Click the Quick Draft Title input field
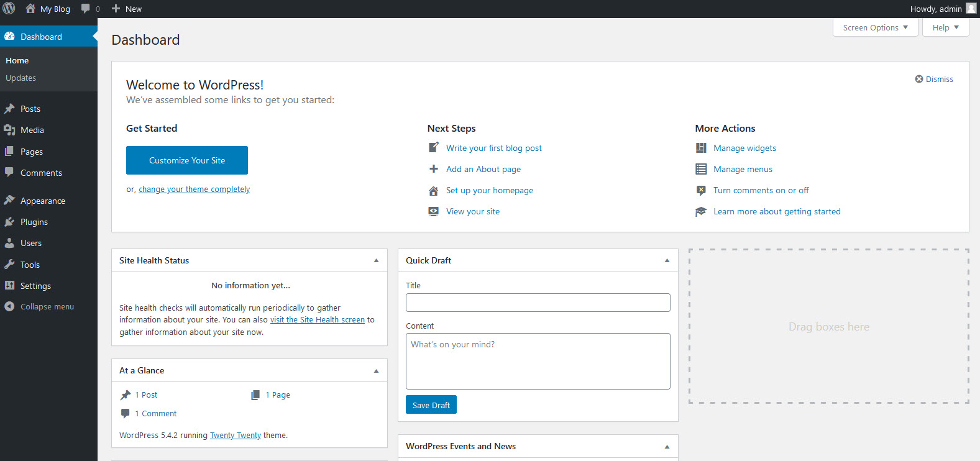The height and width of the screenshot is (461, 980). pyautogui.click(x=538, y=303)
